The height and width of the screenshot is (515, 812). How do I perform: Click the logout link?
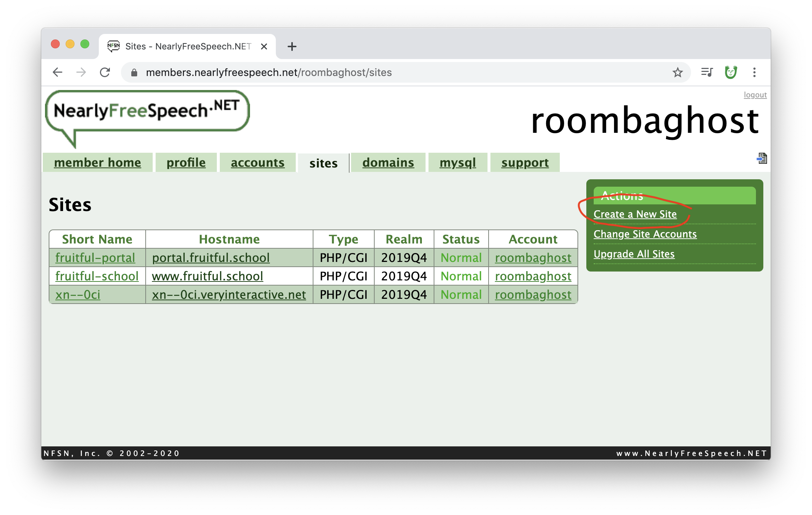755,95
